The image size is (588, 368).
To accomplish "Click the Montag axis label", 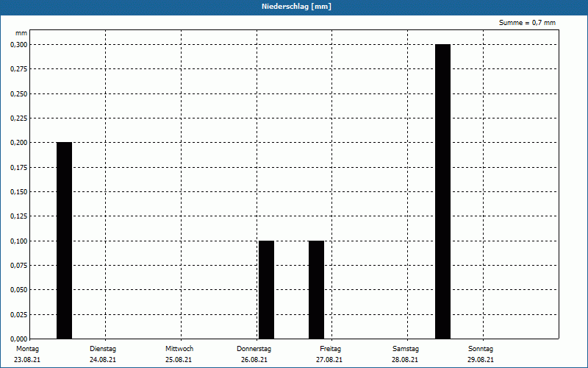I will pos(27,349).
